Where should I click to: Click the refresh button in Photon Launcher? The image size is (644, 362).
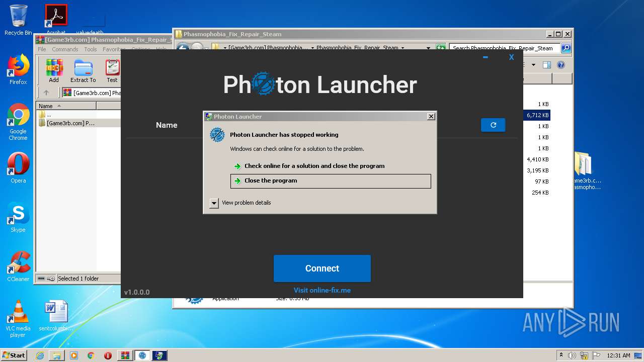(493, 125)
